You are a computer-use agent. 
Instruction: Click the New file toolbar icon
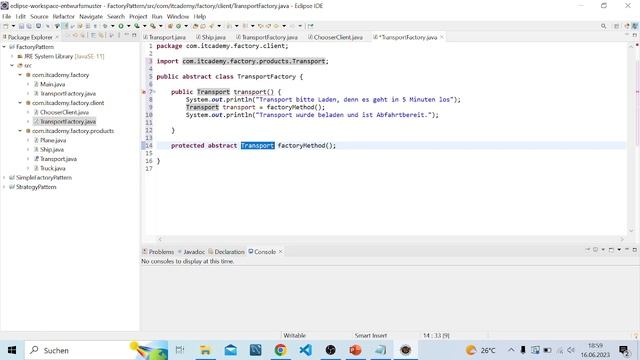6,26
